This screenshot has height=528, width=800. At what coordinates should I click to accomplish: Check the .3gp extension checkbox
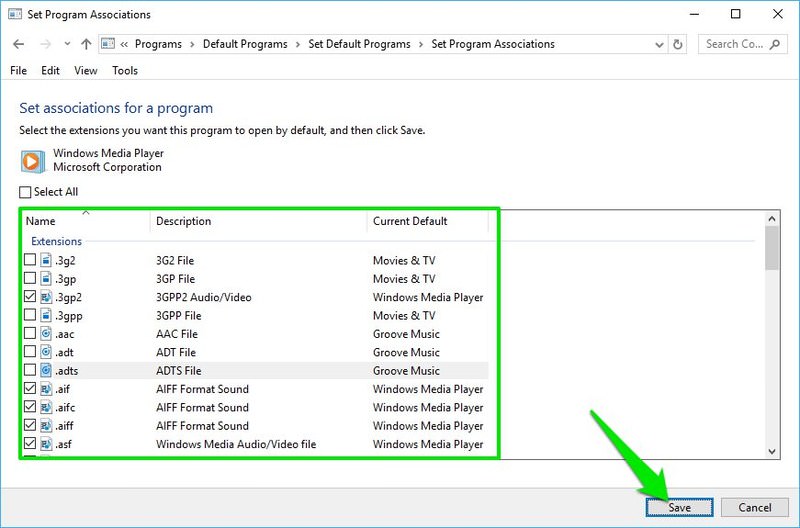click(30, 278)
